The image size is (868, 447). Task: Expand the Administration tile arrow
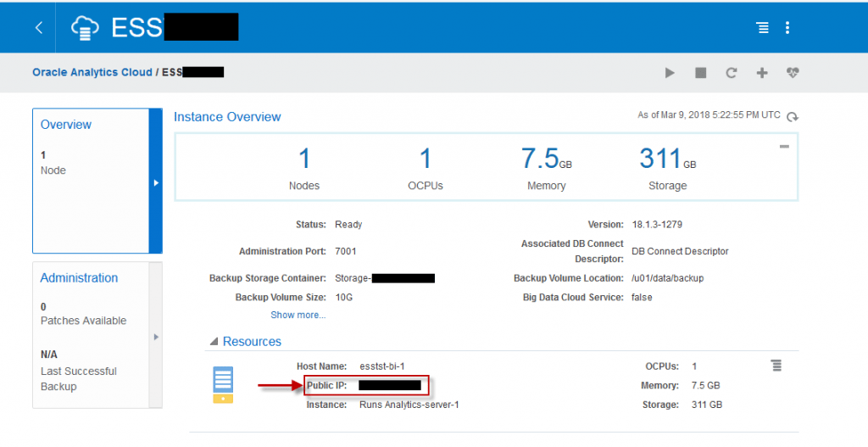[156, 337]
